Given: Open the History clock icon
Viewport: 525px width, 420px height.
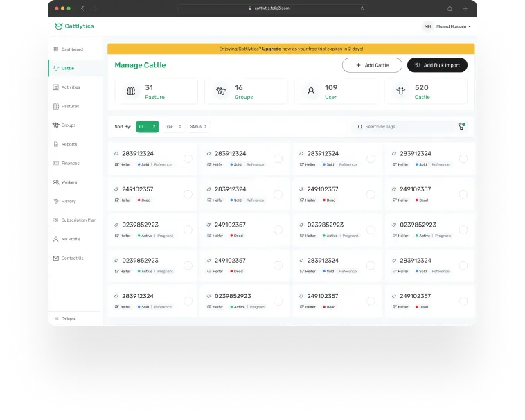Looking at the screenshot, I should coord(55,201).
